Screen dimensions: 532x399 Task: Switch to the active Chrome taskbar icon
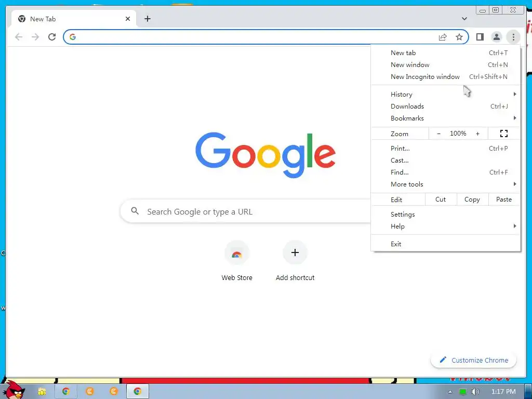point(137,391)
